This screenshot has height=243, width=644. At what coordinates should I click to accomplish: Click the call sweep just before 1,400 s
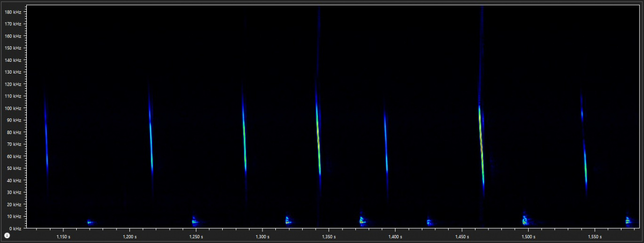385,142
